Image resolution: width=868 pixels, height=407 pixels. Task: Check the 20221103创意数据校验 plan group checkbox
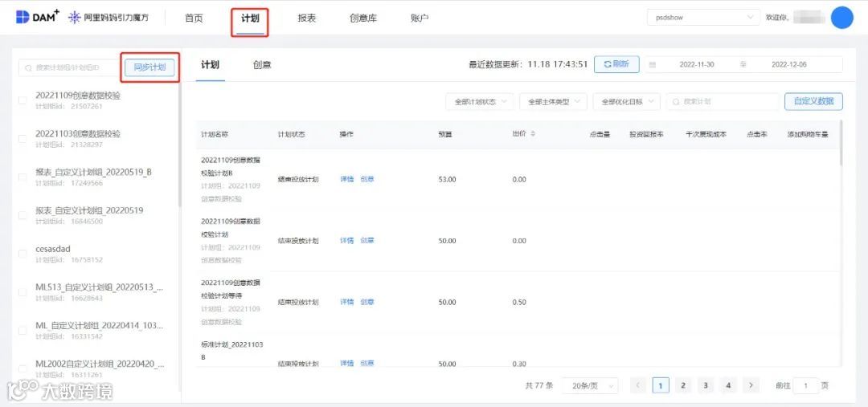(23, 139)
